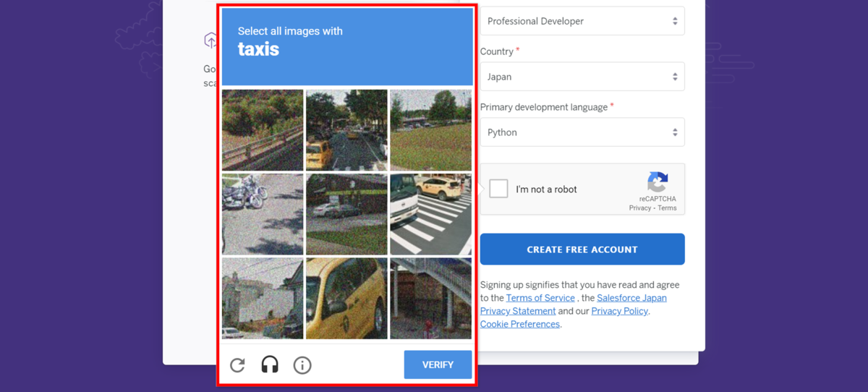Open the Privacy Policy link

point(620,311)
